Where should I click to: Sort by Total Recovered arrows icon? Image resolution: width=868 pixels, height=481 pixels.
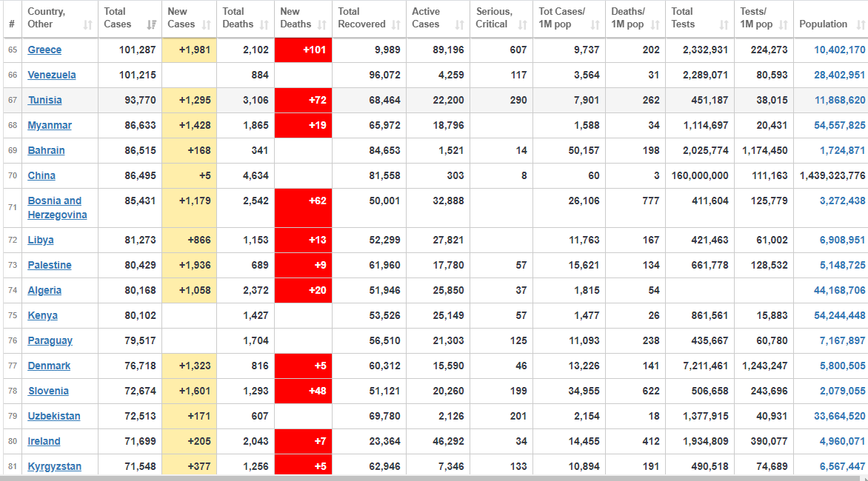(395, 25)
